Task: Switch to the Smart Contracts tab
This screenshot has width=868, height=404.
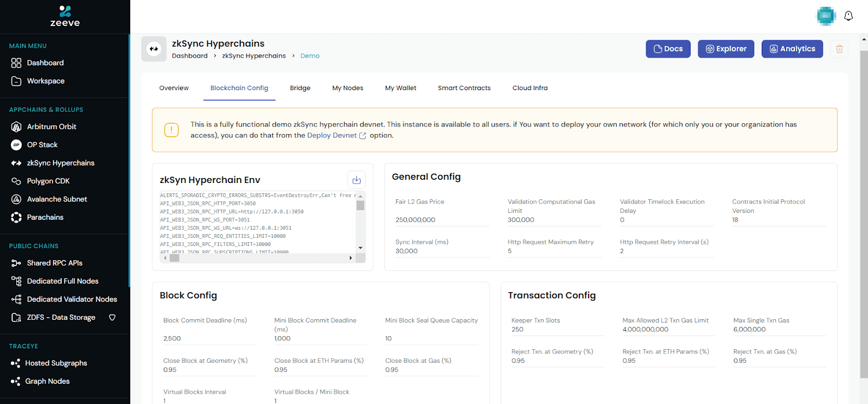Action: coord(464,88)
